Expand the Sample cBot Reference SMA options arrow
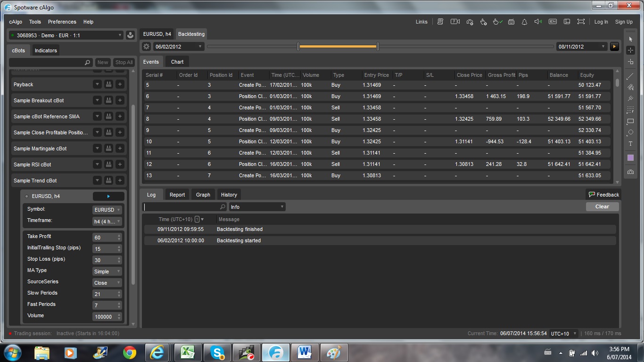 coord(97,116)
